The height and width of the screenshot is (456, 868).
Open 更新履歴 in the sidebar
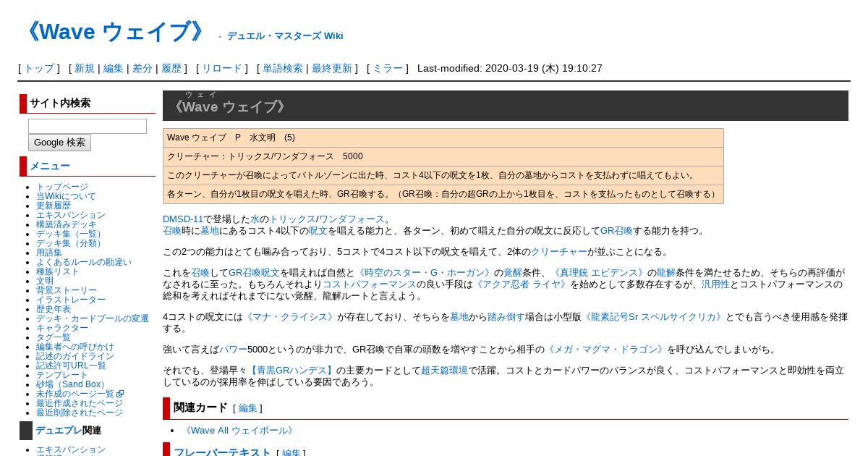[54, 206]
